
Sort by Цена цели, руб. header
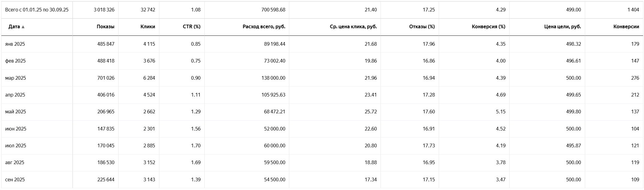(x=562, y=27)
